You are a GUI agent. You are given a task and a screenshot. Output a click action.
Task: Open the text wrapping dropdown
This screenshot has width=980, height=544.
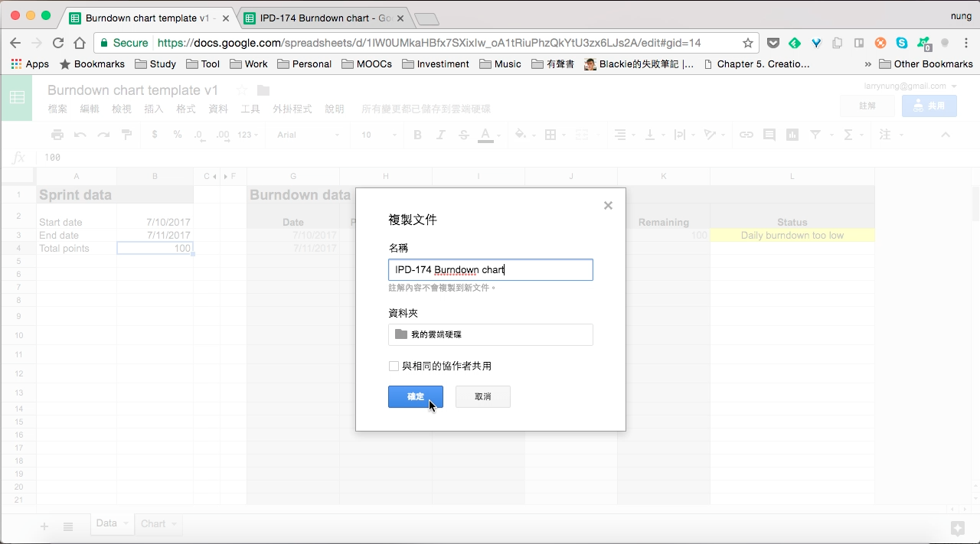683,135
